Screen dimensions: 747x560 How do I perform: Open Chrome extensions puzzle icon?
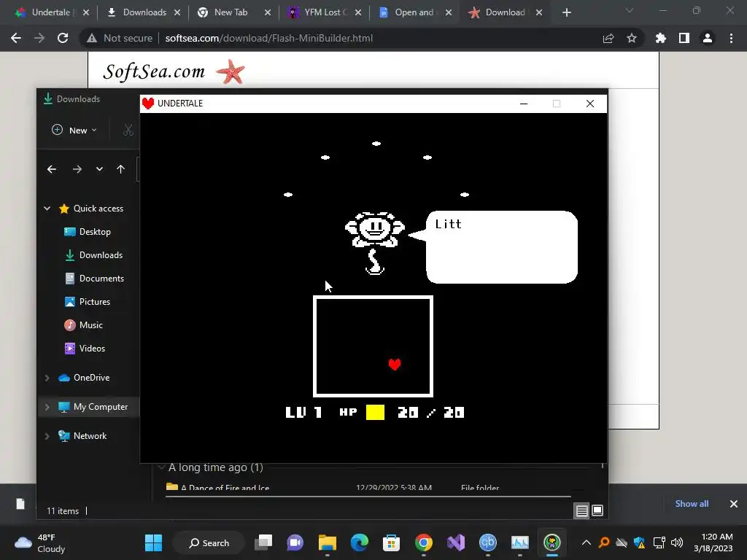(661, 38)
